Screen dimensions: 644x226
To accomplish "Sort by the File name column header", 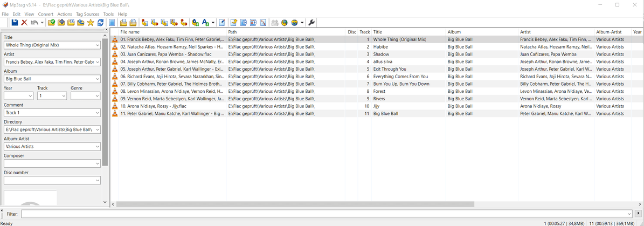I will pyautogui.click(x=172, y=32).
